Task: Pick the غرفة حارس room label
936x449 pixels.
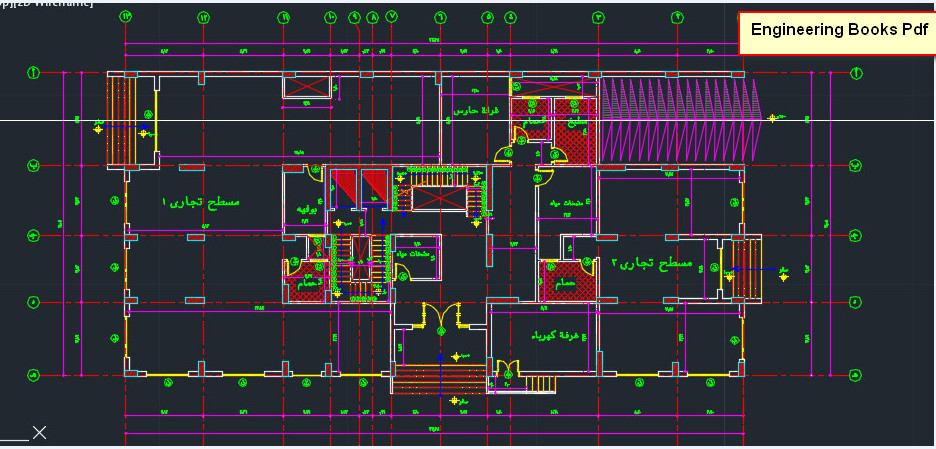Action: tap(475, 111)
